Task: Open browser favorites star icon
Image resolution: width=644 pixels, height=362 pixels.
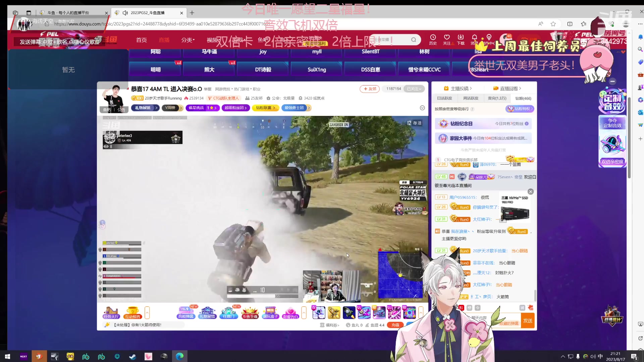Action: [x=553, y=24]
